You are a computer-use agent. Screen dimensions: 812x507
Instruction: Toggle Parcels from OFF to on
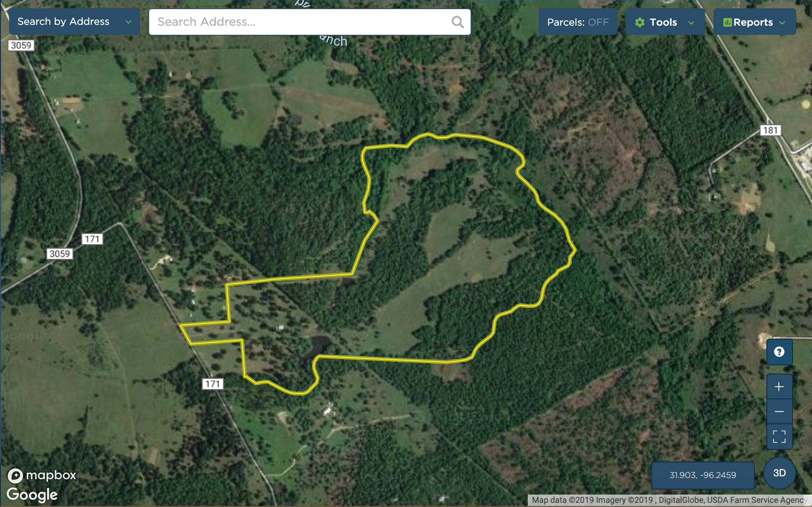(578, 22)
